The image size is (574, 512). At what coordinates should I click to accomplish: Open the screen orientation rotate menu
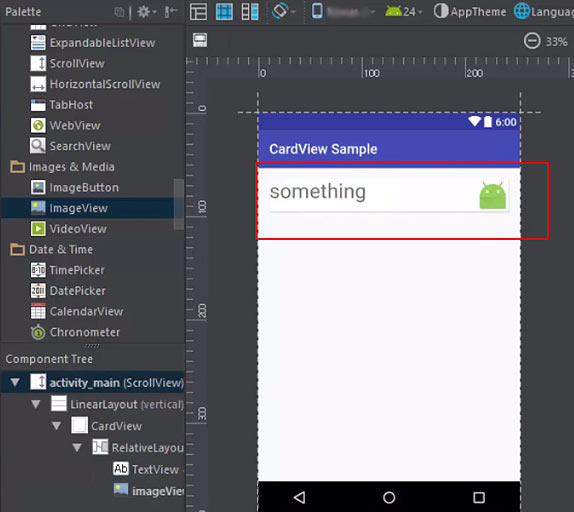tap(283, 11)
